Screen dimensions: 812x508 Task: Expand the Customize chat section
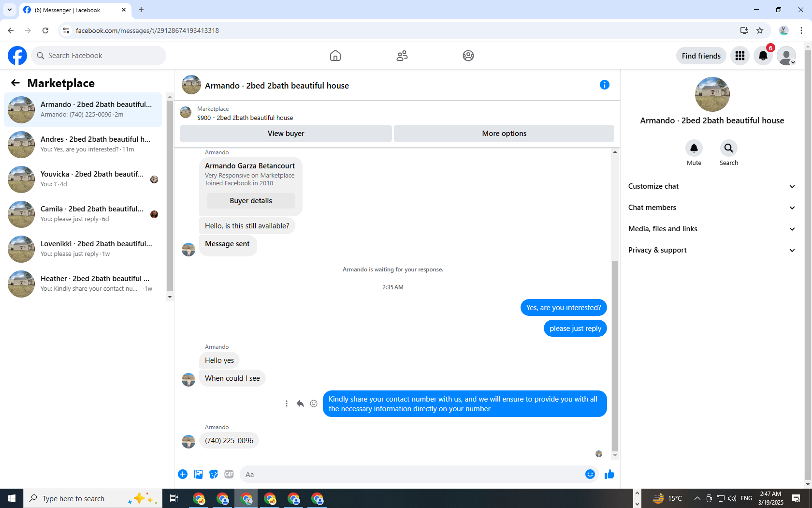coord(712,186)
